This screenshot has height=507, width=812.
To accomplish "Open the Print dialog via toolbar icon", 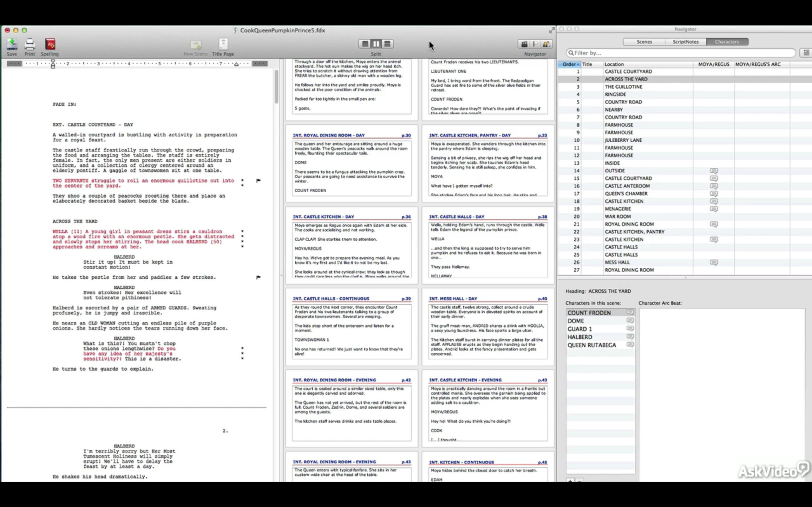I will (x=29, y=44).
